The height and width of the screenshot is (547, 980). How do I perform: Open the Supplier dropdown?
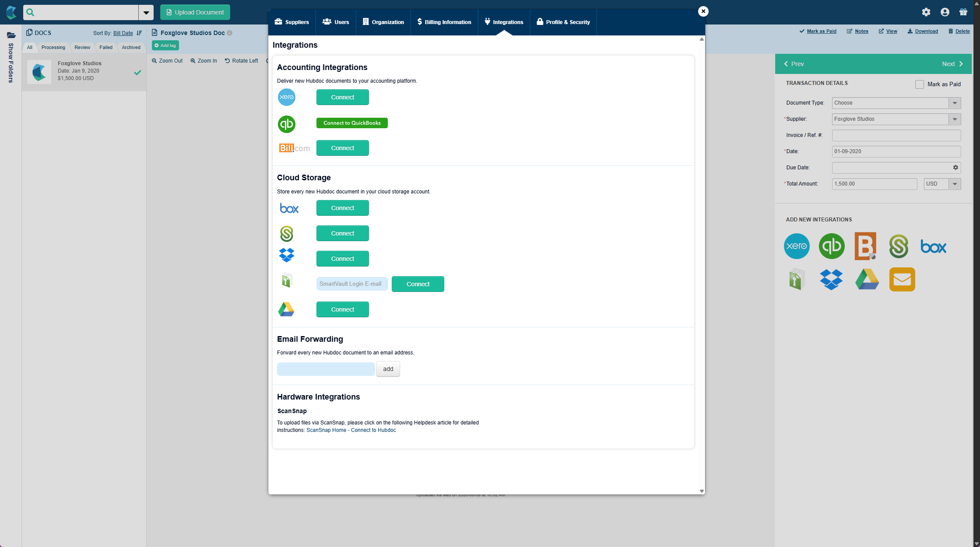tap(955, 119)
